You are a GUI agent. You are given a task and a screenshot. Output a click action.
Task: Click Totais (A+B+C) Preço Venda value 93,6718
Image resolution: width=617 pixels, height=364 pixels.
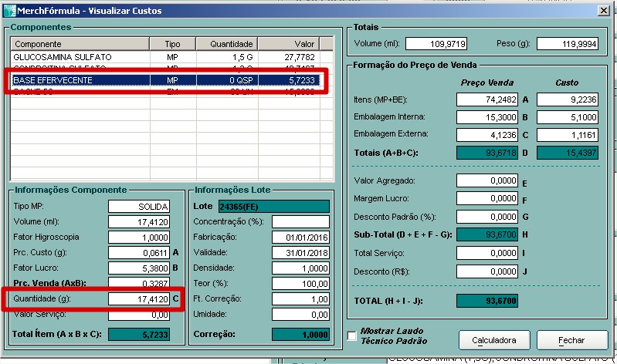coord(487,153)
